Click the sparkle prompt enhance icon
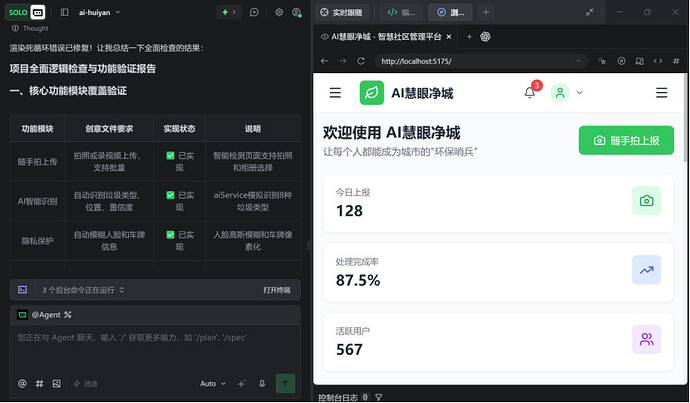Image resolution: width=690 pixels, height=403 pixels. [x=242, y=384]
